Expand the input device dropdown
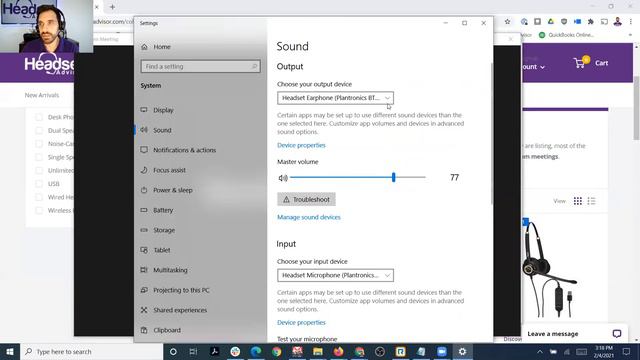This screenshot has height=360, width=640. click(x=336, y=275)
